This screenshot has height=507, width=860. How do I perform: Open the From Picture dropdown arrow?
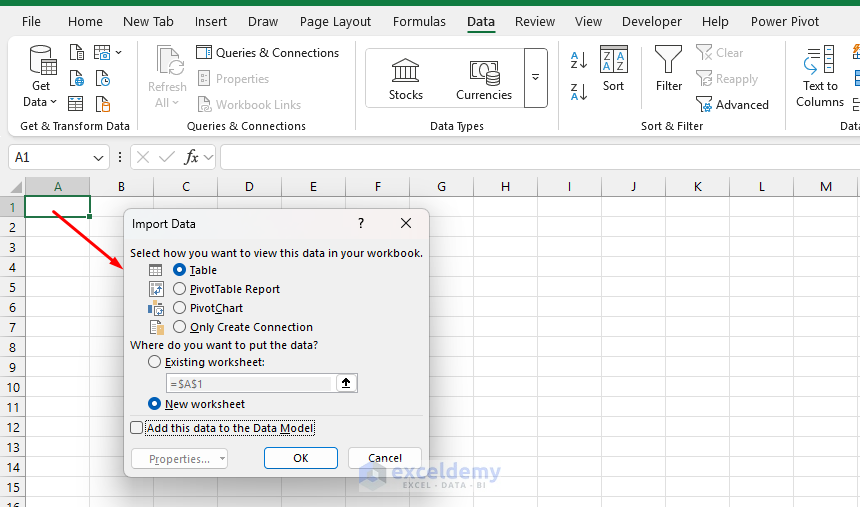click(118, 53)
